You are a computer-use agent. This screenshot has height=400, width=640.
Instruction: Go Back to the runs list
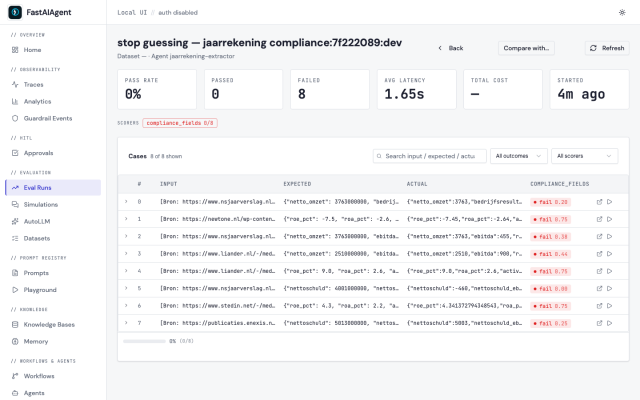[x=451, y=48]
